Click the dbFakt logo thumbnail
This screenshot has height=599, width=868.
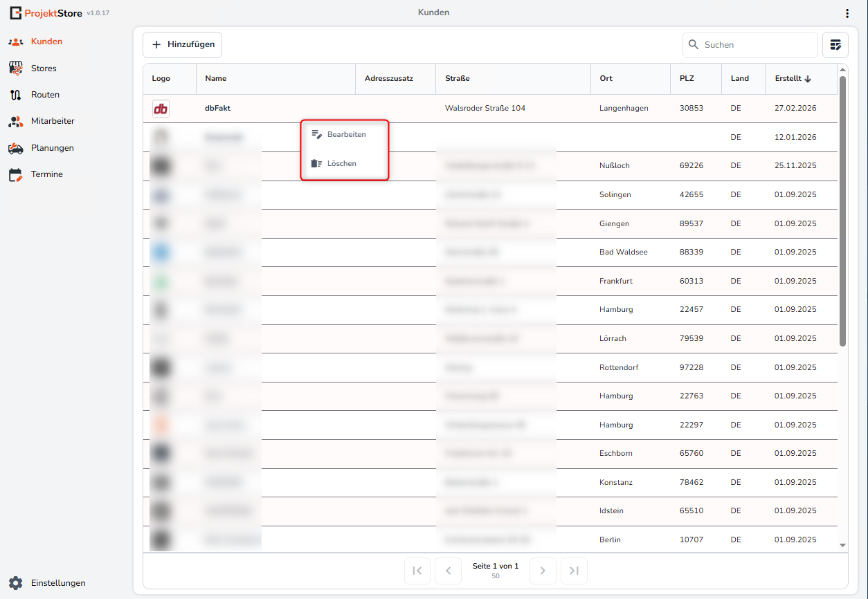point(161,109)
